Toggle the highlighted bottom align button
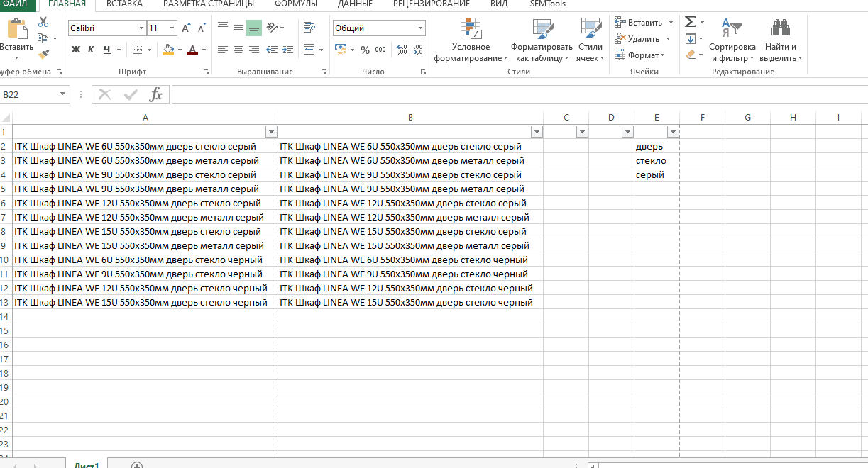The width and height of the screenshot is (868, 468). click(x=254, y=28)
